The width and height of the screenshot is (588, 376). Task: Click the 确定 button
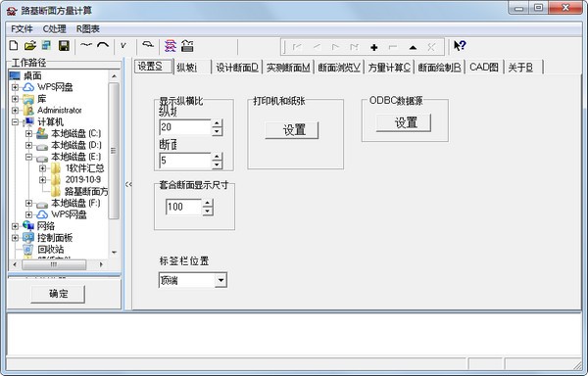[x=58, y=294]
